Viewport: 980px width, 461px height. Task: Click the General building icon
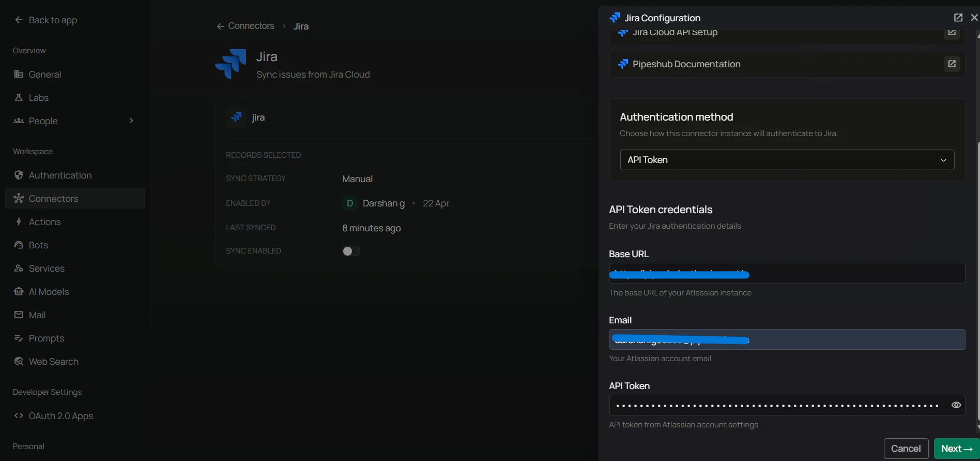(x=19, y=75)
